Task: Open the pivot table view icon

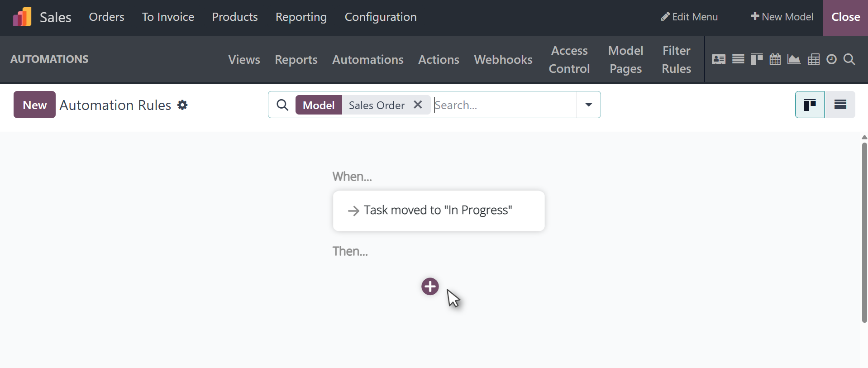Action: [813, 59]
